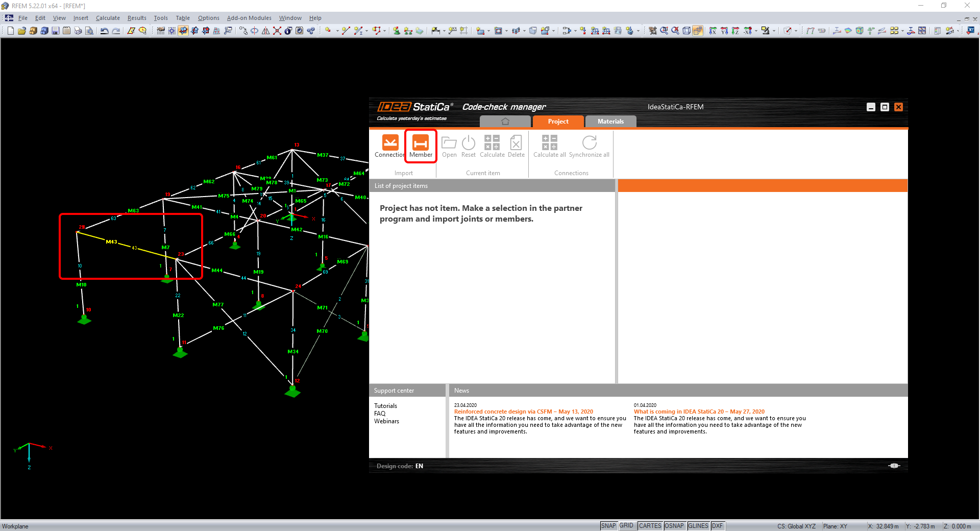Switch to the Materials tab
Screen dimensions: 980x531
tap(610, 122)
